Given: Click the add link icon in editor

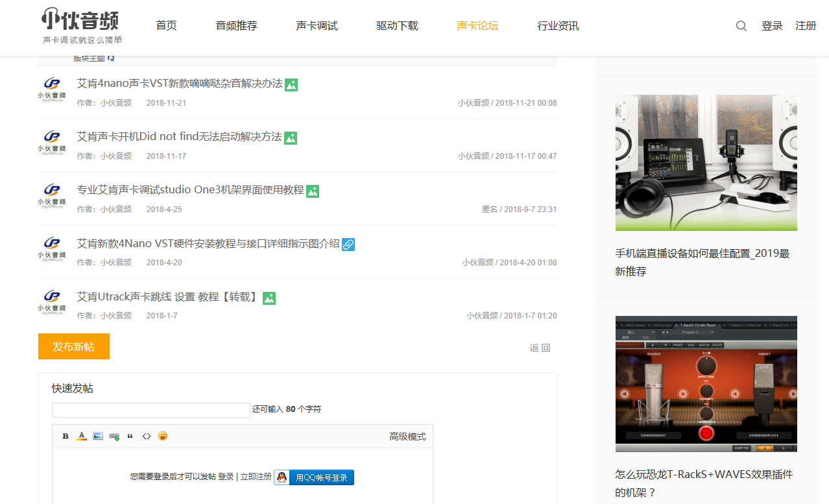Looking at the screenshot, I should [114, 437].
